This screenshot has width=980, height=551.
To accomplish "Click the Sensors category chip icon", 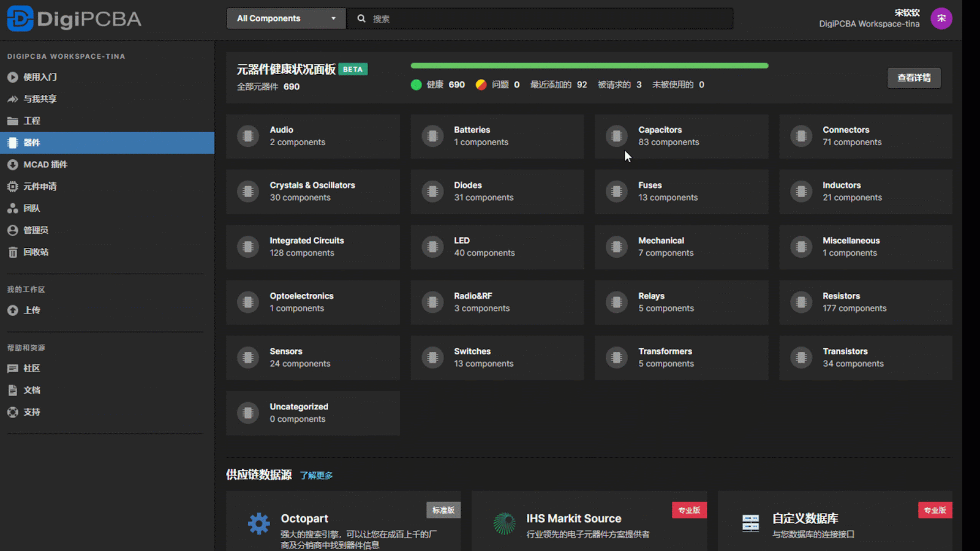I will [248, 358].
